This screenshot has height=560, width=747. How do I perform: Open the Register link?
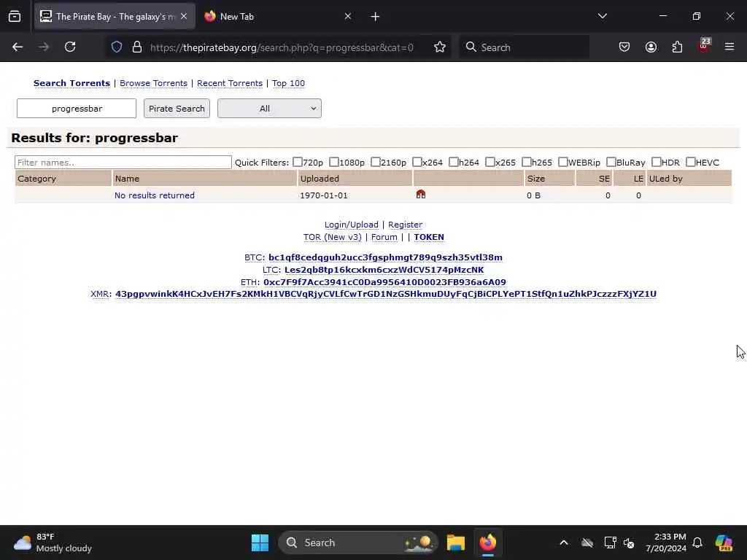coord(405,225)
